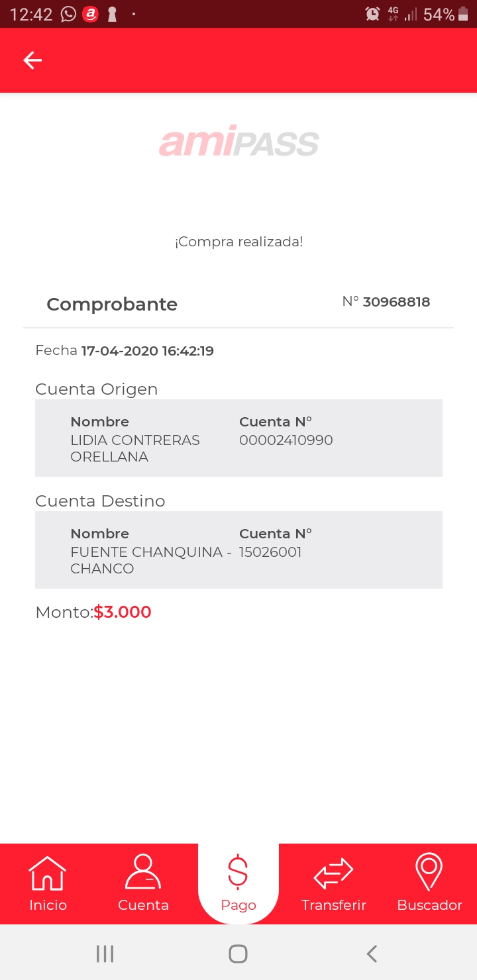
Task: Open the Cuenta profile icon
Action: (x=143, y=871)
